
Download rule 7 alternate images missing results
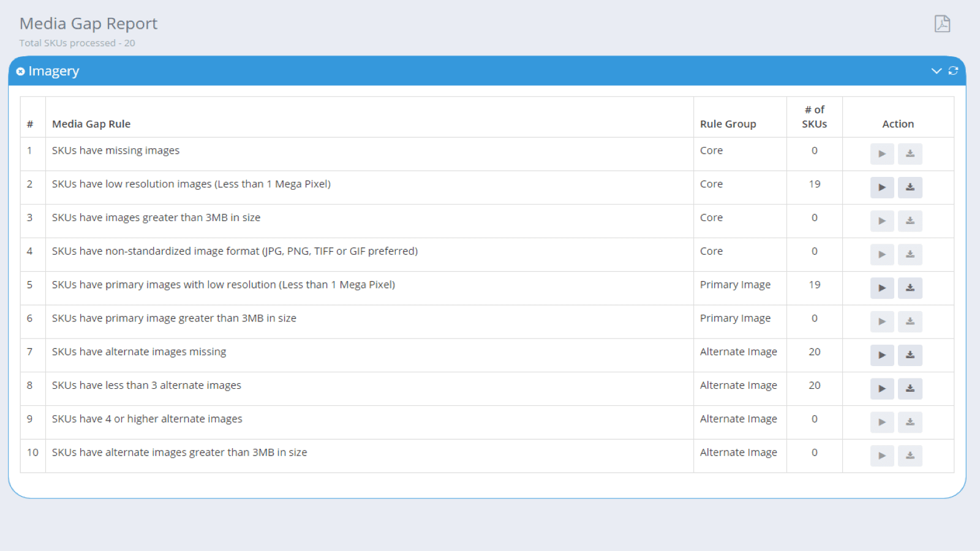(x=910, y=355)
